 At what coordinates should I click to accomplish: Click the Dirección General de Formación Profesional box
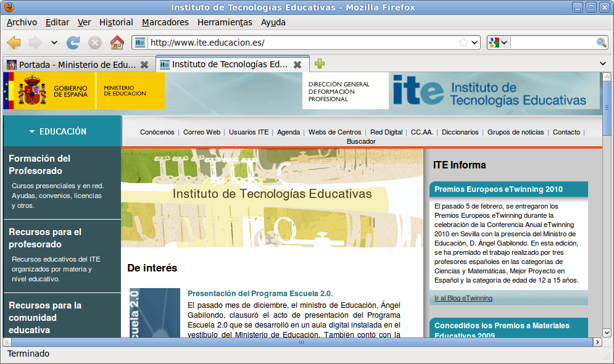pos(346,91)
